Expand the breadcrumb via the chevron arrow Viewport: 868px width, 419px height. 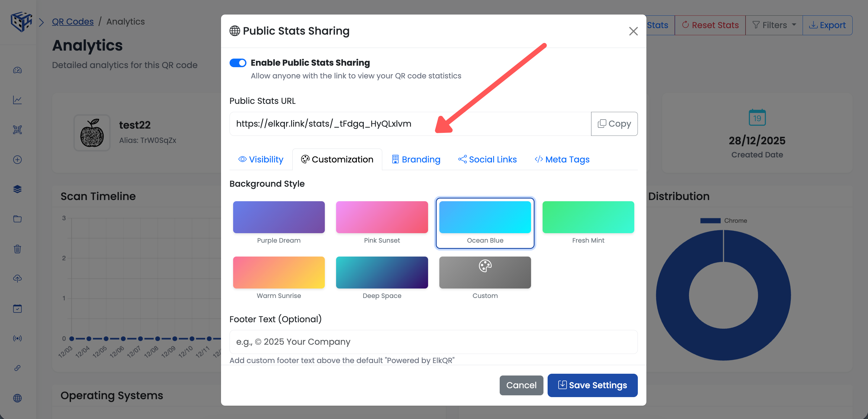(x=41, y=22)
